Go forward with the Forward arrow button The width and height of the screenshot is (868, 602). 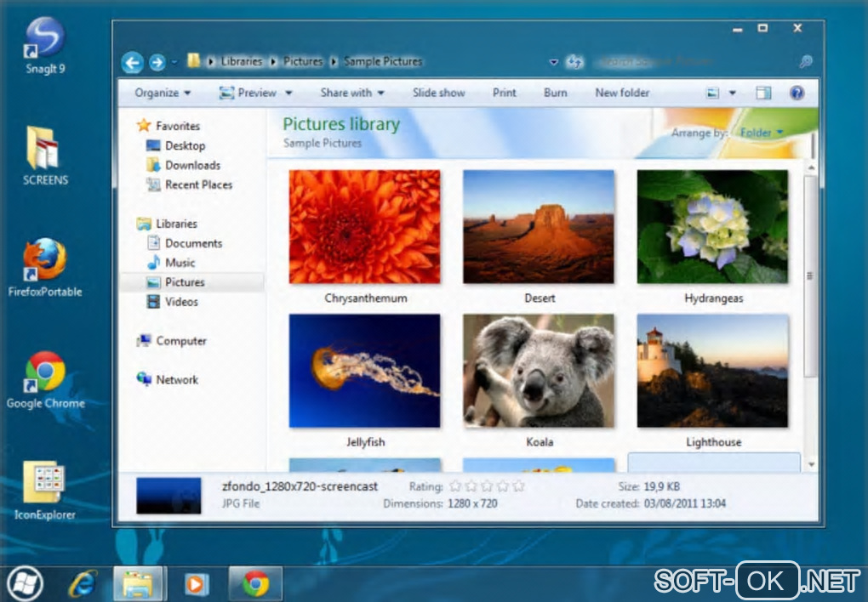pos(157,62)
